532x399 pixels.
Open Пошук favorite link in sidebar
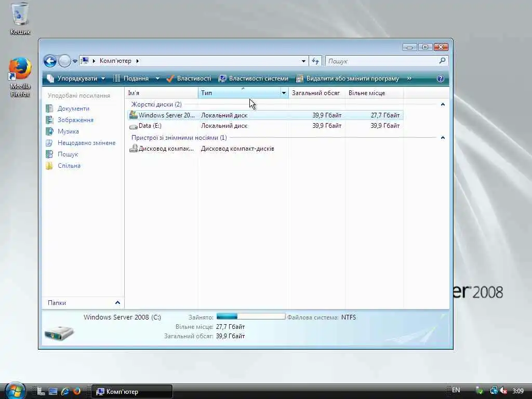(68, 154)
